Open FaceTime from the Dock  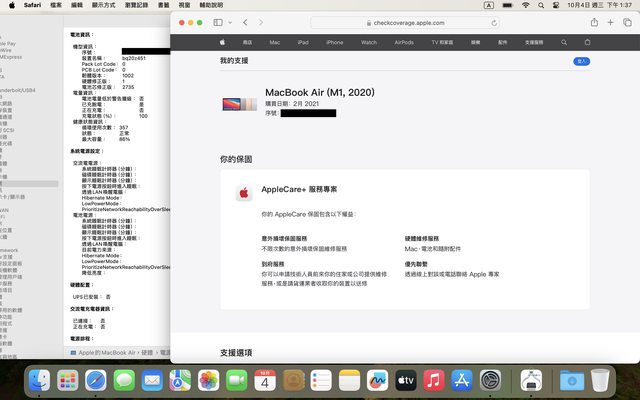(x=237, y=380)
